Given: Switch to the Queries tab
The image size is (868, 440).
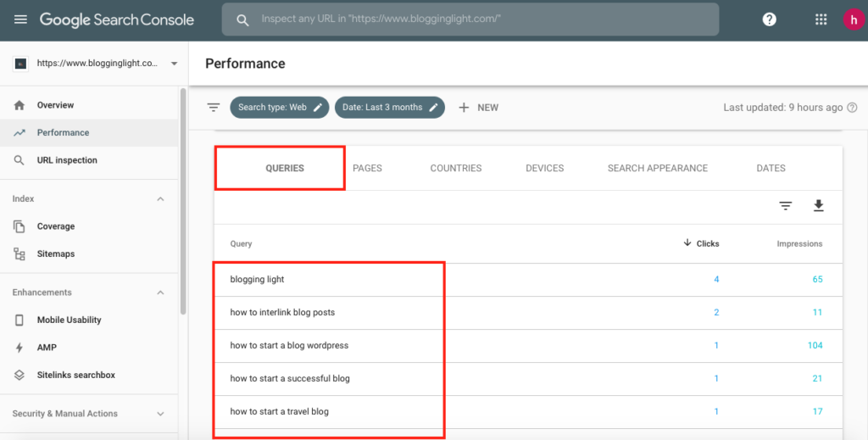Looking at the screenshot, I should (285, 168).
